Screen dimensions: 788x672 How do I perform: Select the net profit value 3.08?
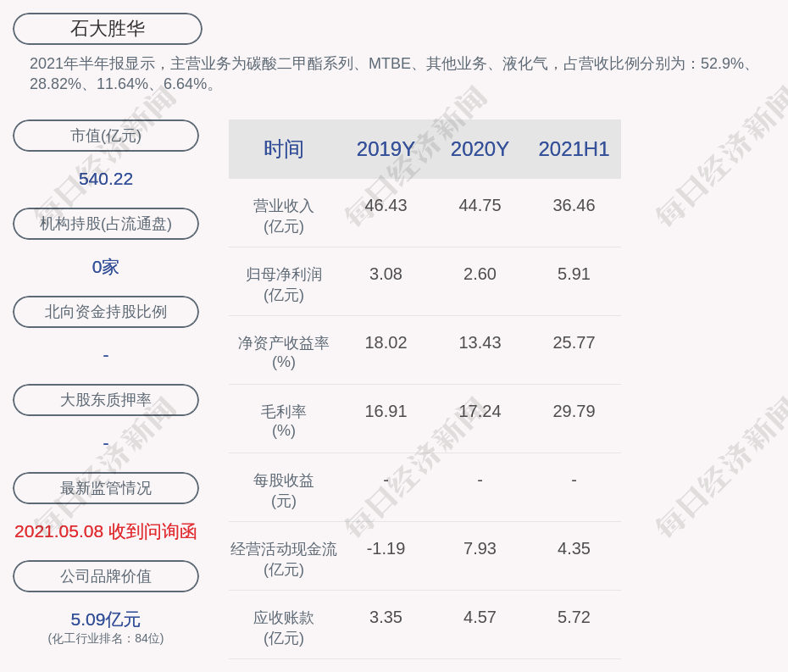pyautogui.click(x=386, y=274)
